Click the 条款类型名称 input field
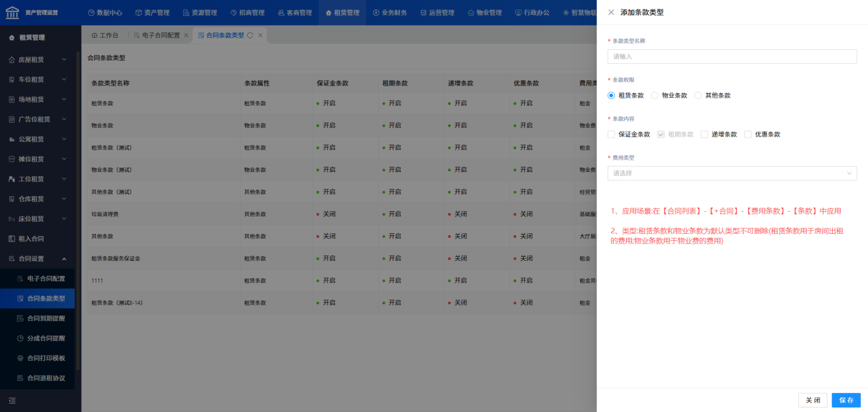 tap(732, 56)
